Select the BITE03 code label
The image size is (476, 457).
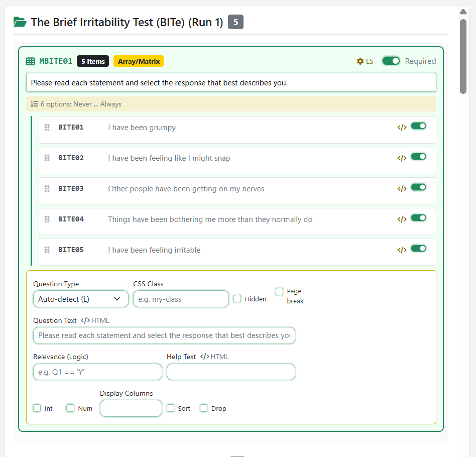(x=71, y=188)
